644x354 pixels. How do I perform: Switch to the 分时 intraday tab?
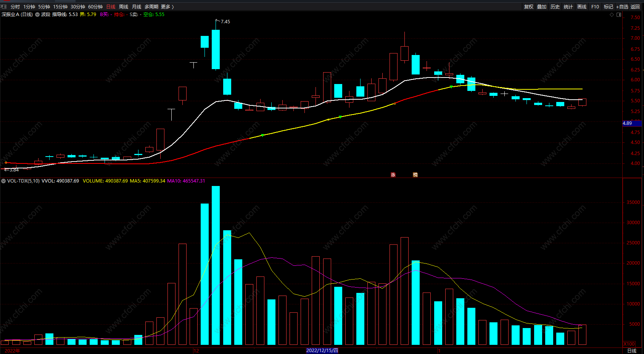coord(15,7)
